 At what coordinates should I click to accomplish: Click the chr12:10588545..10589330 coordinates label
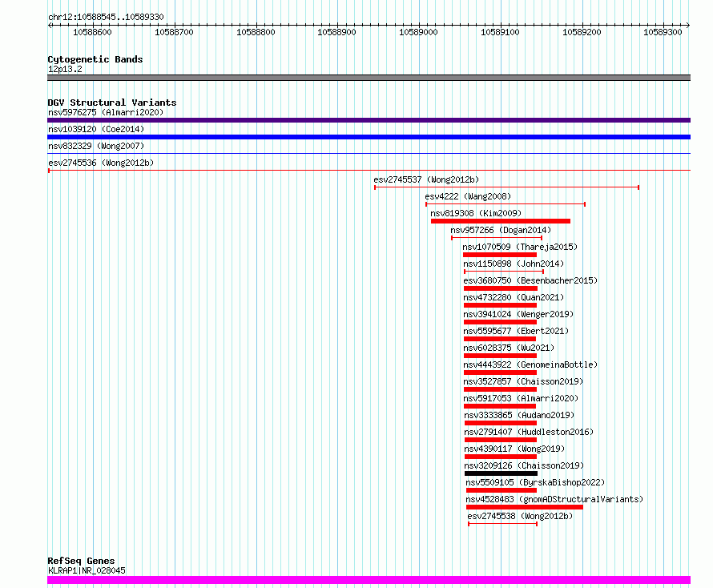point(106,18)
